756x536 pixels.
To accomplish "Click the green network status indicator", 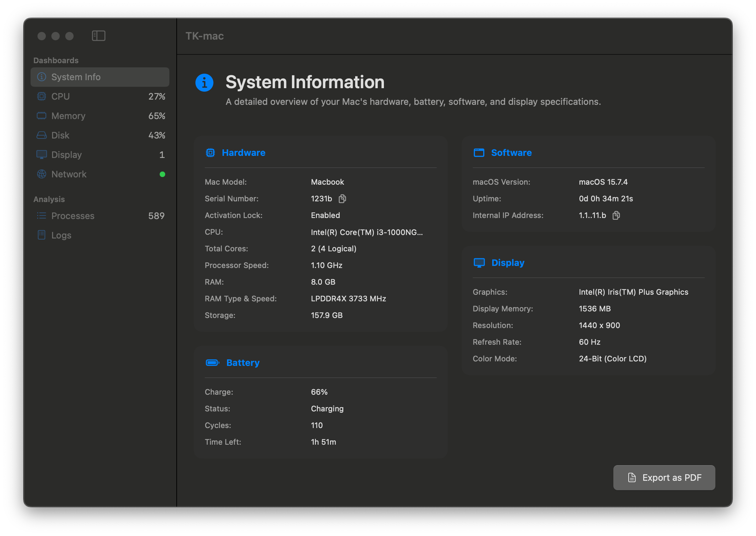I will (x=162, y=174).
